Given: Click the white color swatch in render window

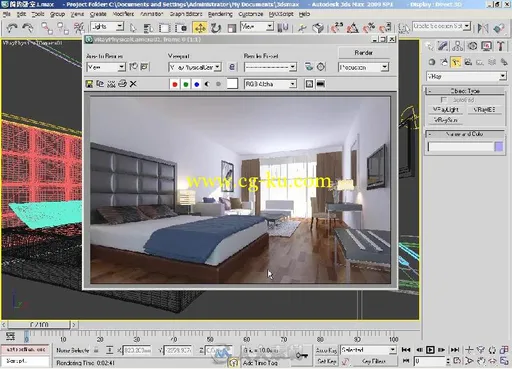Looking at the screenshot, I should click(x=232, y=84).
